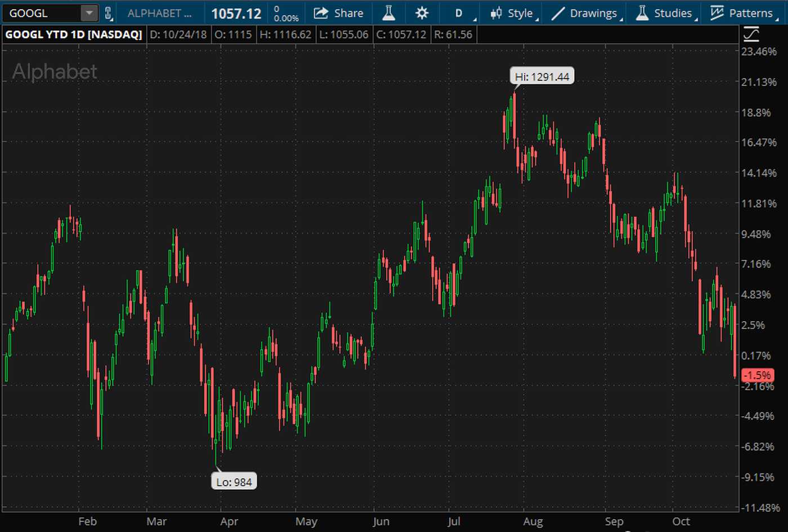788x532 pixels.
Task: Click the last price 1057.12
Action: [236, 13]
